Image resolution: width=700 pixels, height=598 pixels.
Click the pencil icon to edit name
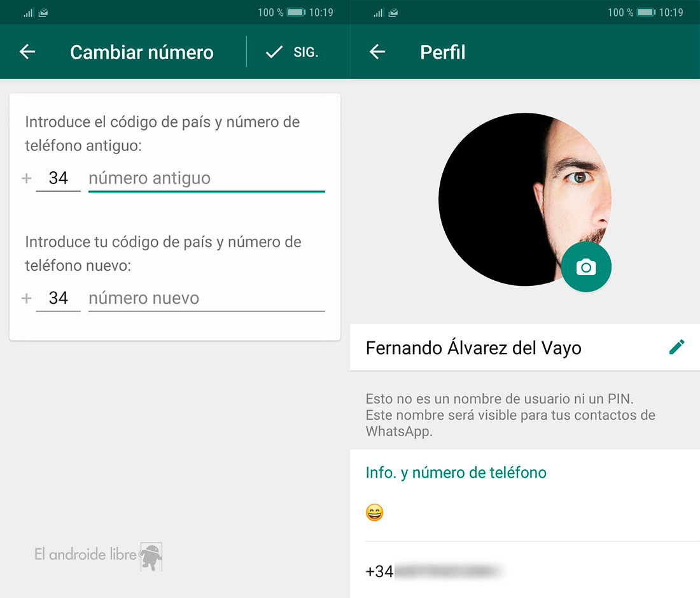(x=676, y=347)
